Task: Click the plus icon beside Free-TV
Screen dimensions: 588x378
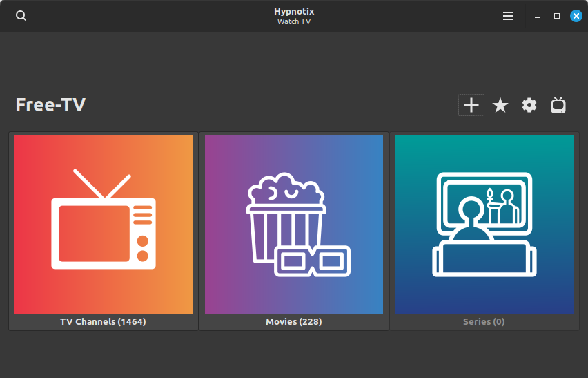Action: [x=471, y=105]
